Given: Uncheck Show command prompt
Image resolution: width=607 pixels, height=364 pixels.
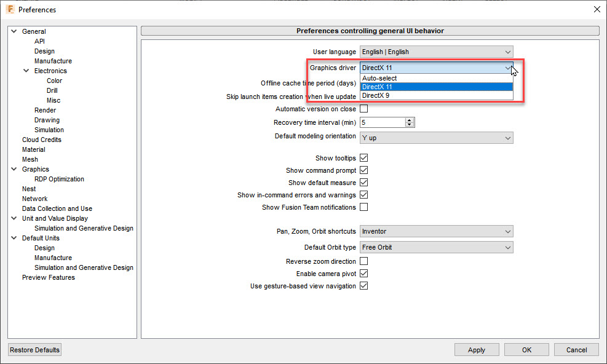Looking at the screenshot, I should 363,170.
